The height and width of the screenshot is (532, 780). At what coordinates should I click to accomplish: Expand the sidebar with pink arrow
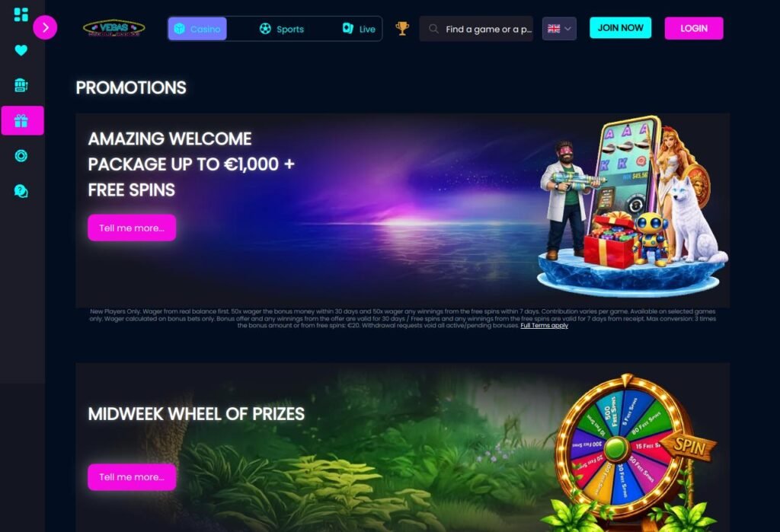click(x=45, y=27)
